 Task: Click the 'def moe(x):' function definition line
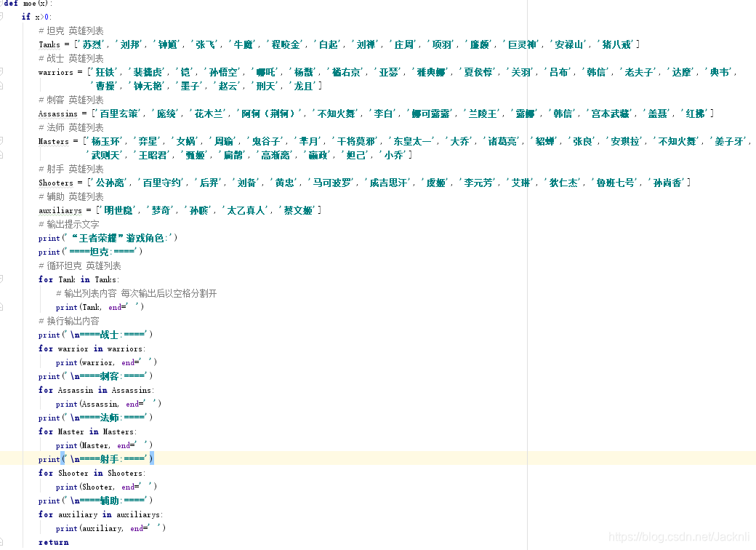click(x=28, y=4)
